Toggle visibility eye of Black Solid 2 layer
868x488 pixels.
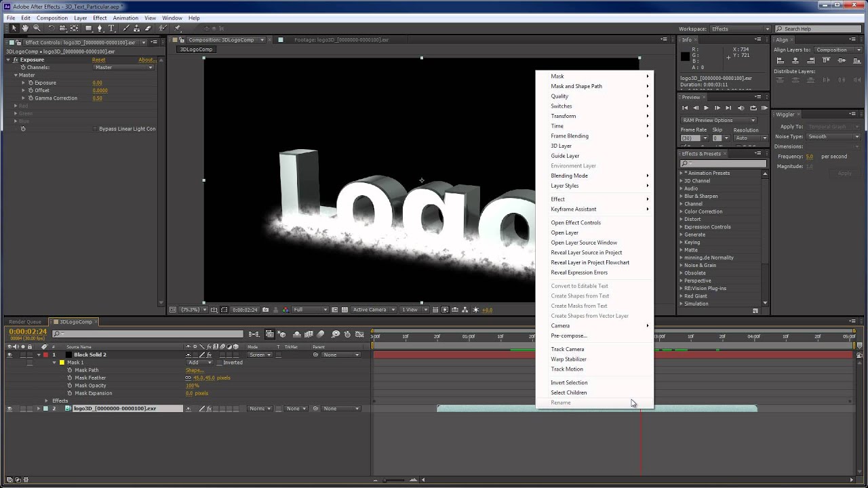pos(9,354)
